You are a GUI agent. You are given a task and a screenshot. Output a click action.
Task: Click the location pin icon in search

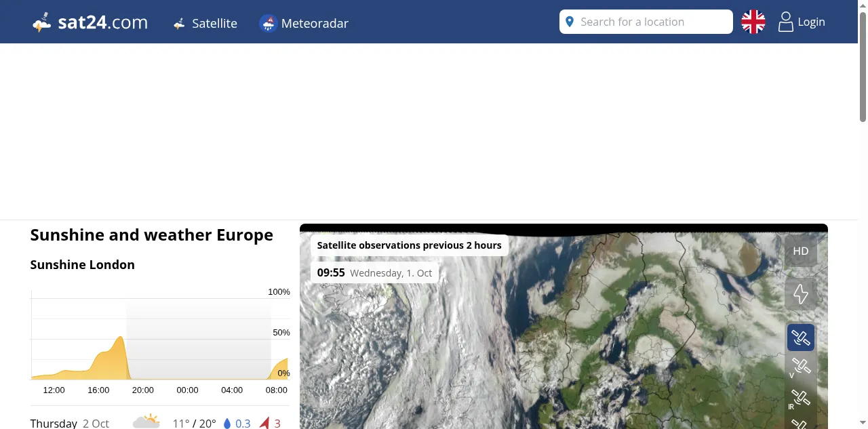(570, 22)
